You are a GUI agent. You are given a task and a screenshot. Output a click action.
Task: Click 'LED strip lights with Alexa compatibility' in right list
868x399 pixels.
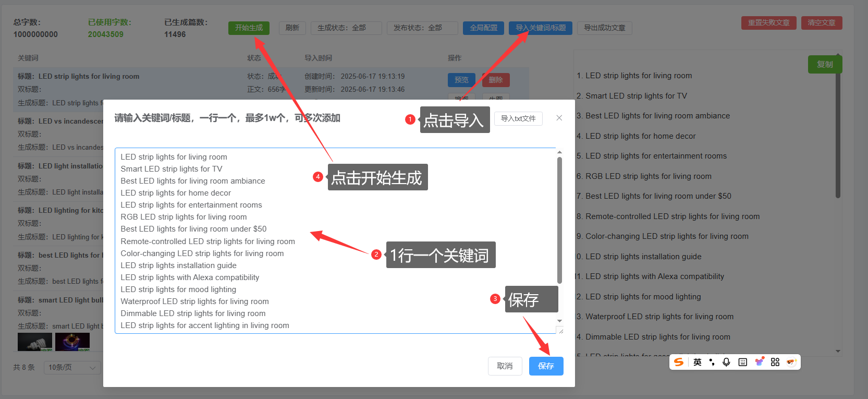[x=655, y=276]
